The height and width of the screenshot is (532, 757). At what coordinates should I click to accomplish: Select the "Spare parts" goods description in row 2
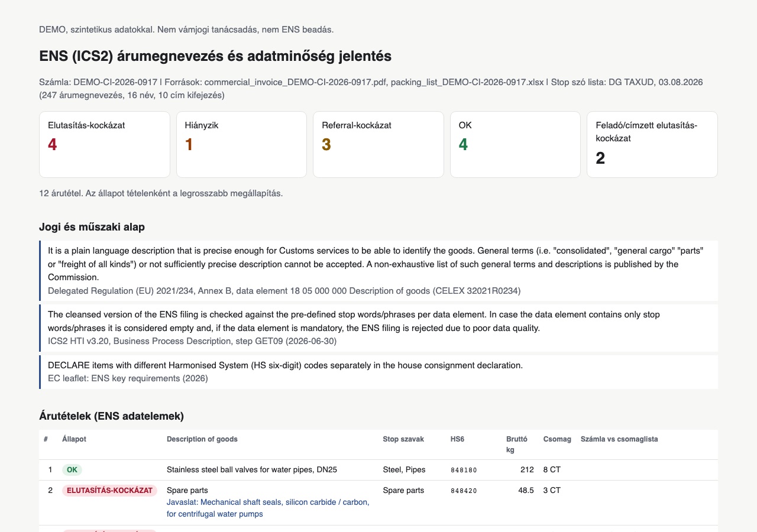click(187, 490)
